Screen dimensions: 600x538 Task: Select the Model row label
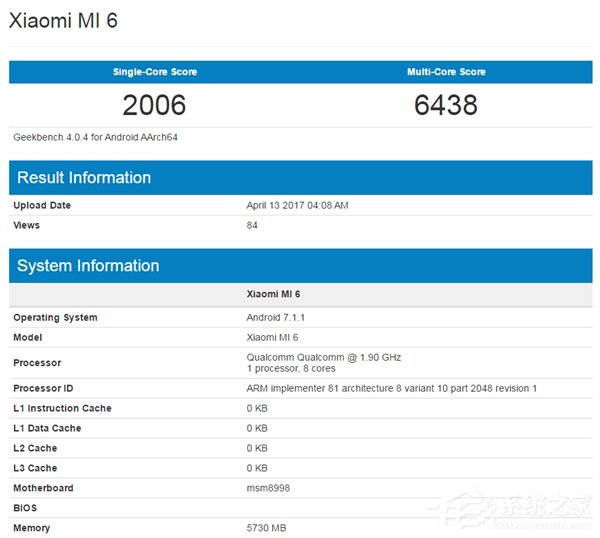click(28, 337)
